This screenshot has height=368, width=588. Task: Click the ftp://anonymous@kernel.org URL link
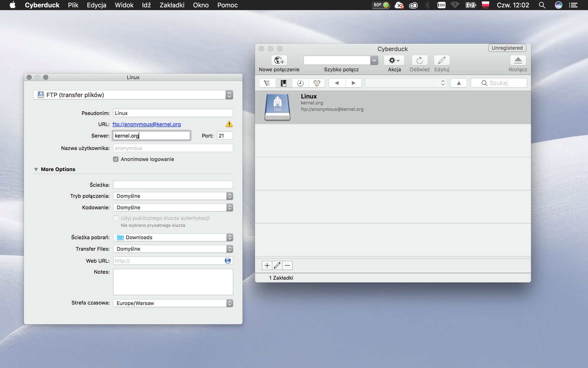coord(147,124)
